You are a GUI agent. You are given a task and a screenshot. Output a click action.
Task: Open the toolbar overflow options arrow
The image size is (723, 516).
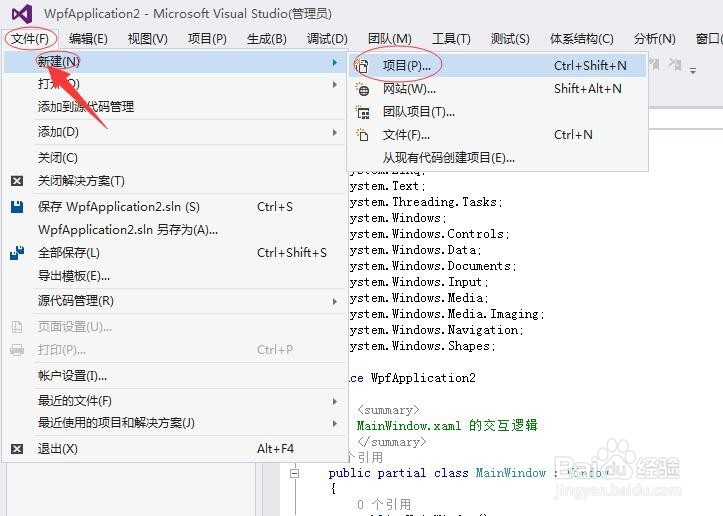click(x=693, y=71)
